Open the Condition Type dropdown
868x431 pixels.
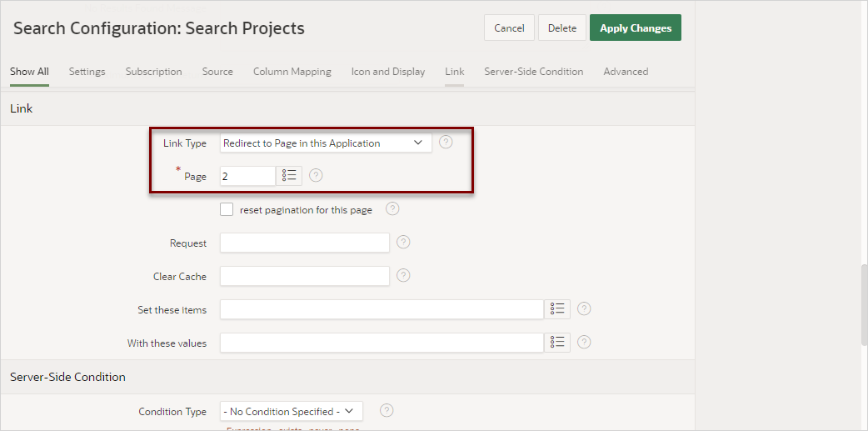pyautogui.click(x=292, y=411)
